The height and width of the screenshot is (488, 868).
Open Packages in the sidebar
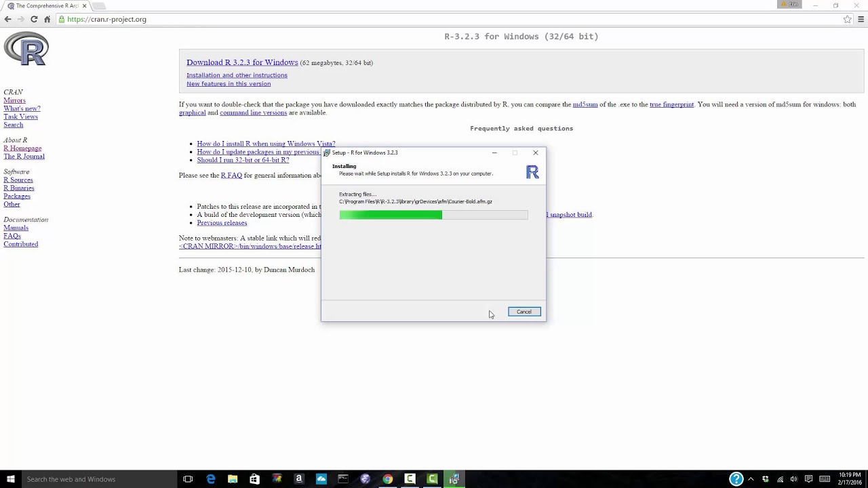pos(17,197)
